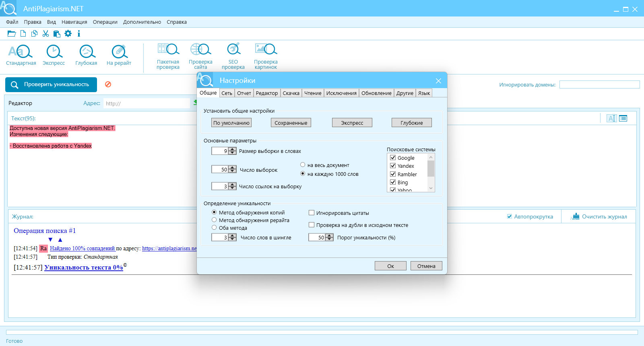This screenshot has height=346, width=644.
Task: Decrease Число выборок stepper
Action: (232, 171)
